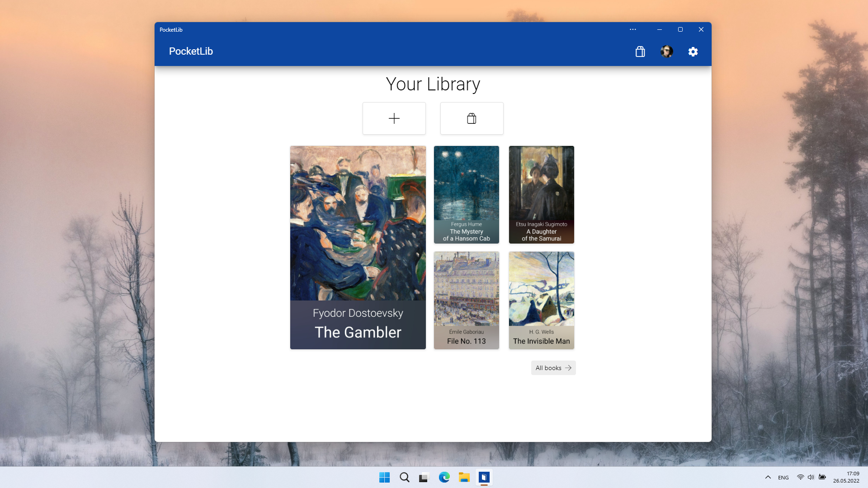Click the All books link
This screenshot has height=488, width=868.
tap(552, 368)
